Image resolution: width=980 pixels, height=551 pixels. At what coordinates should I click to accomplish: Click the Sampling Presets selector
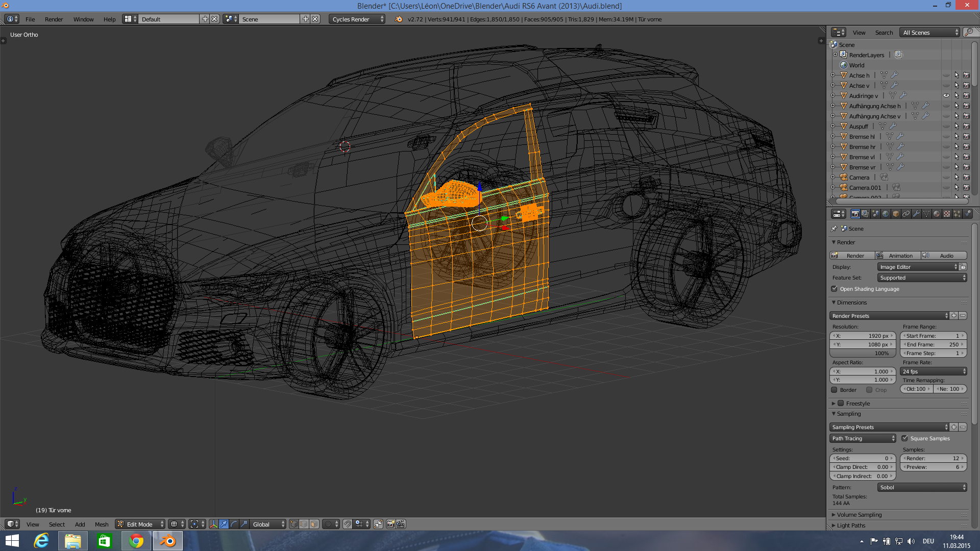click(x=889, y=427)
